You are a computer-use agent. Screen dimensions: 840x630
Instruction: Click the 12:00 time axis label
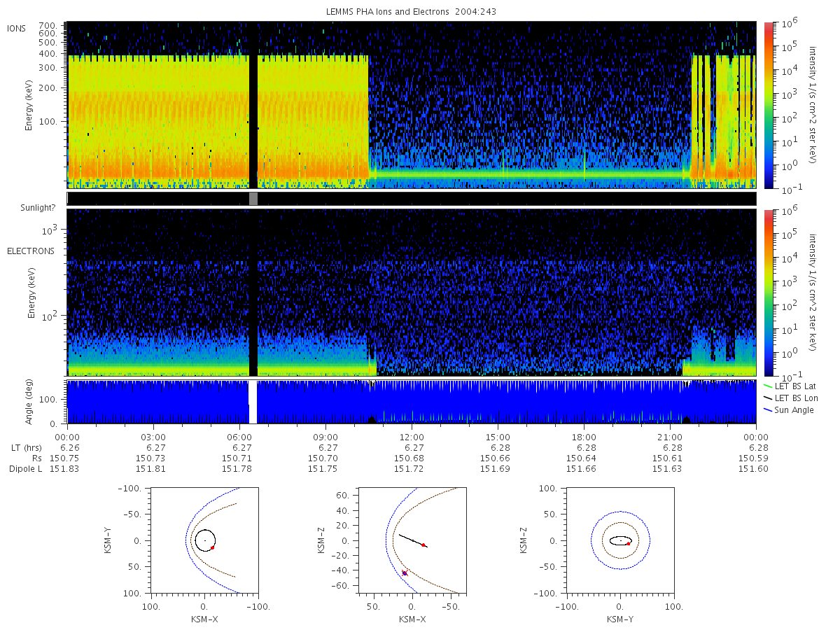pyautogui.click(x=412, y=435)
